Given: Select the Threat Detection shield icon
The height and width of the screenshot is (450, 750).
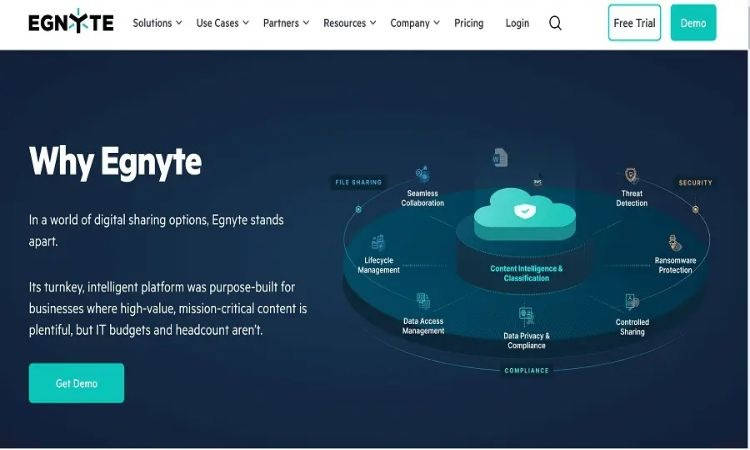Looking at the screenshot, I should pos(631,176).
